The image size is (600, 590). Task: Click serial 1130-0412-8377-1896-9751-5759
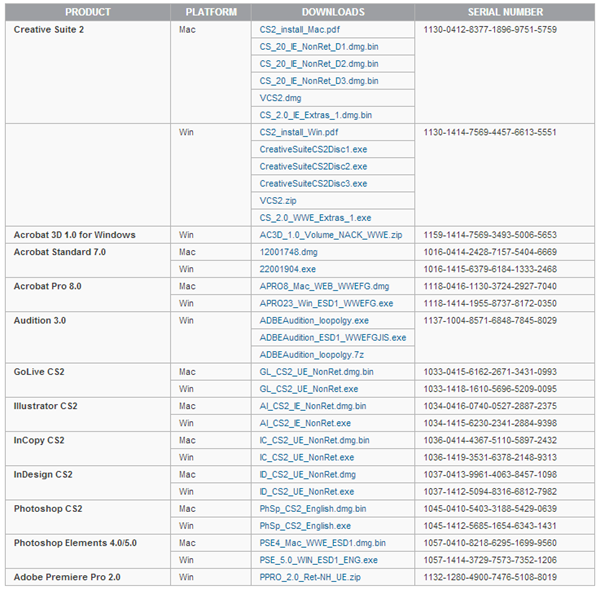pyautogui.click(x=490, y=29)
